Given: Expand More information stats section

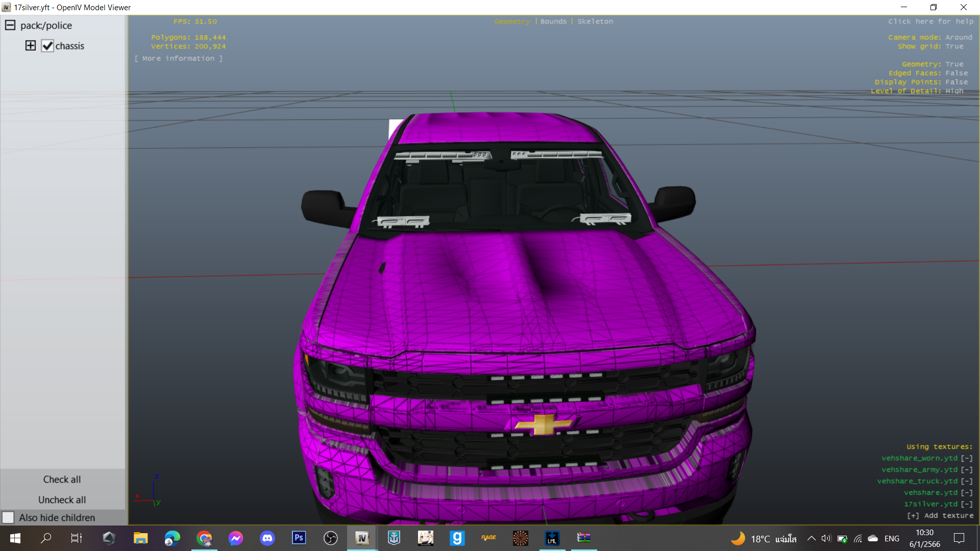Looking at the screenshot, I should coord(179,59).
